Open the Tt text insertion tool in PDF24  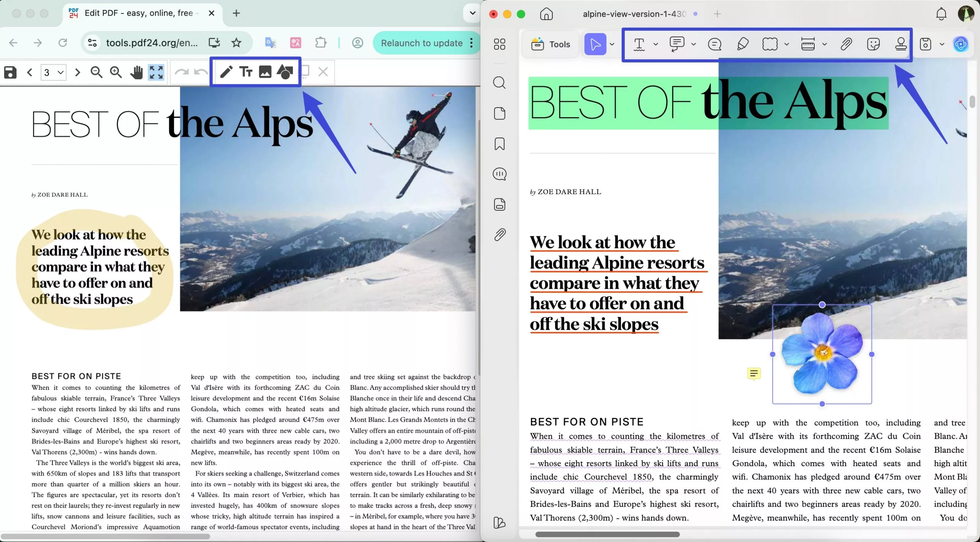[x=246, y=72]
